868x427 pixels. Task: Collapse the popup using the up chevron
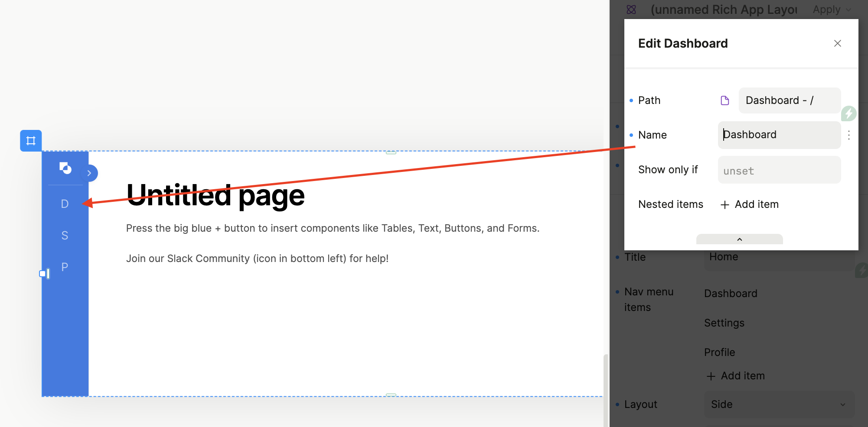(x=739, y=239)
